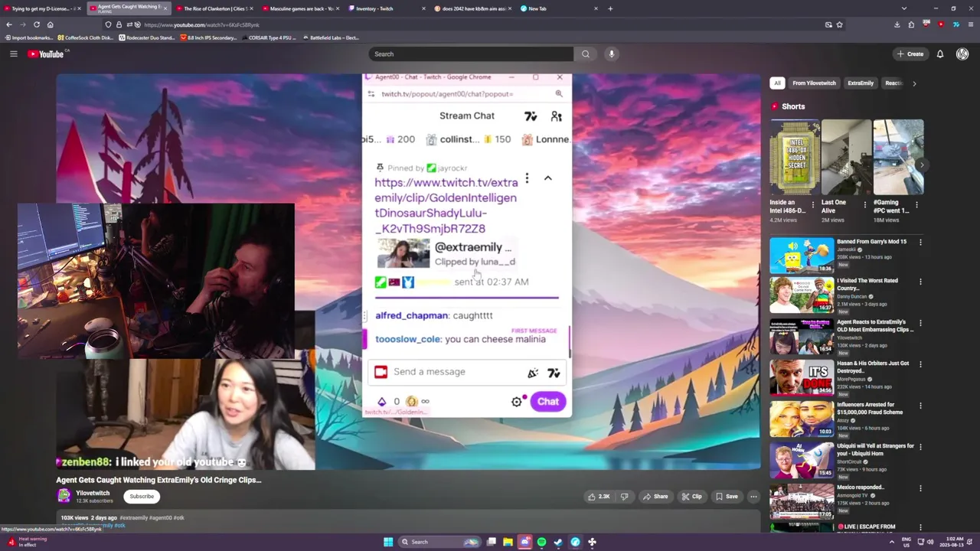Click the Clip button
Screen dimensions: 980x551
tap(691, 497)
